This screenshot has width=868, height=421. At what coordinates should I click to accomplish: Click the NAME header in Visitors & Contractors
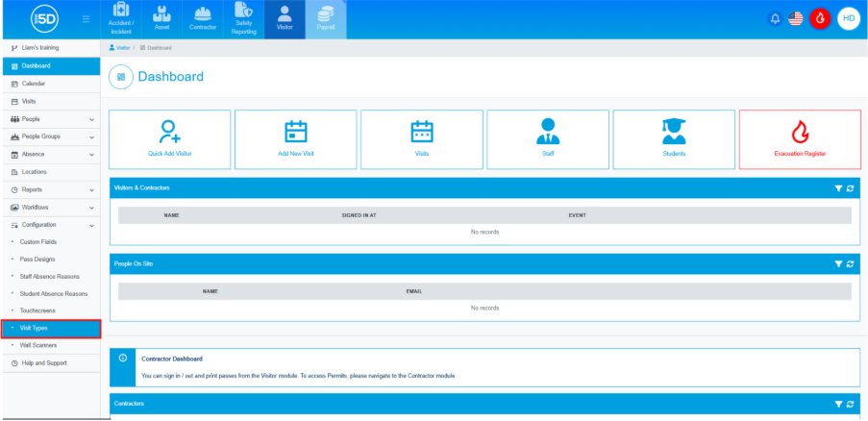point(172,215)
